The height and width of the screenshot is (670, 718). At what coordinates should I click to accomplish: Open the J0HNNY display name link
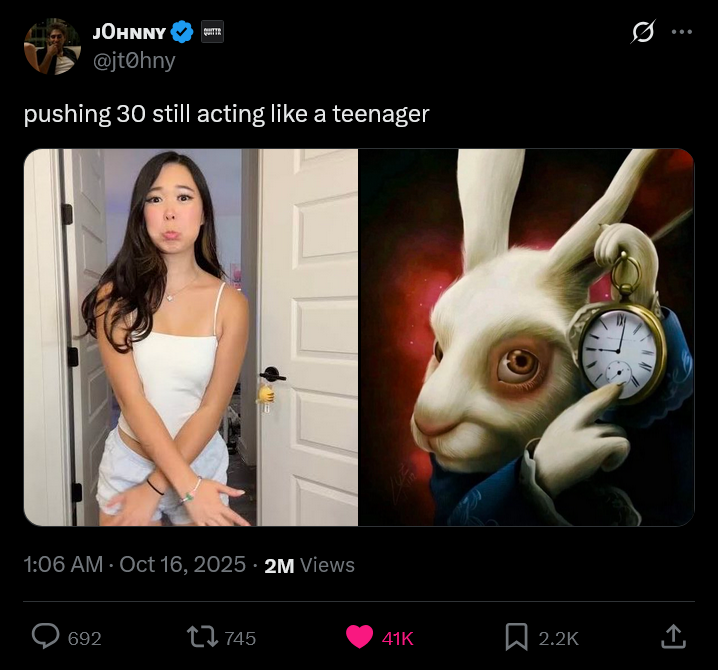click(129, 33)
